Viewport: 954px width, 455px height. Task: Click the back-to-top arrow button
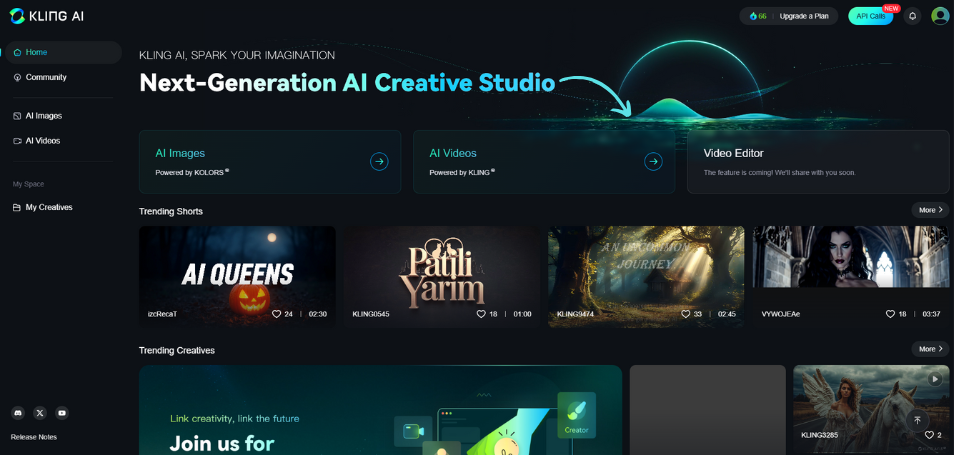(x=917, y=420)
